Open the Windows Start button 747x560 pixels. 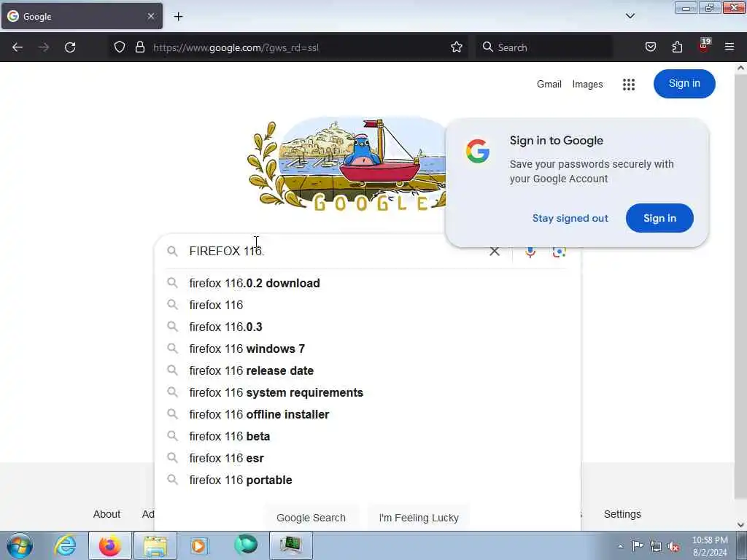click(x=20, y=545)
